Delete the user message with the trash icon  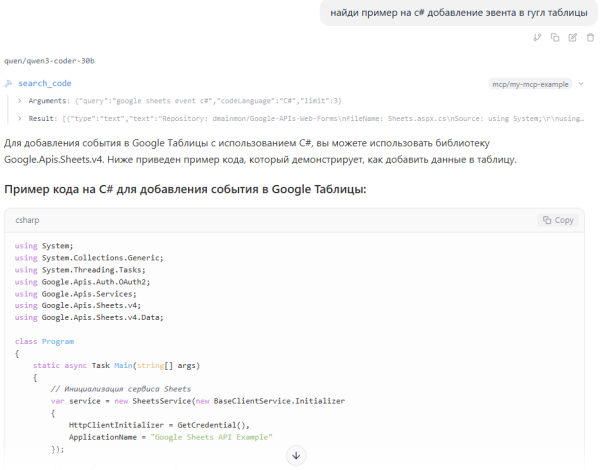coord(590,37)
